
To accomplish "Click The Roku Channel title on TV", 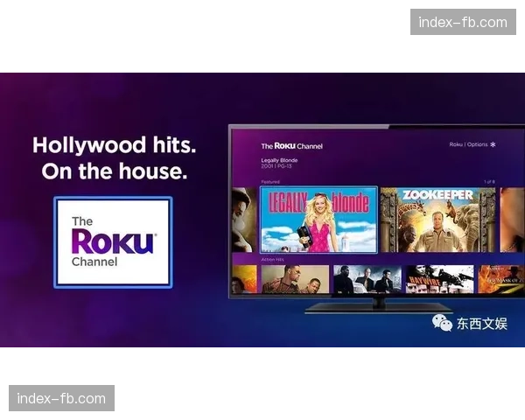I will click(291, 146).
